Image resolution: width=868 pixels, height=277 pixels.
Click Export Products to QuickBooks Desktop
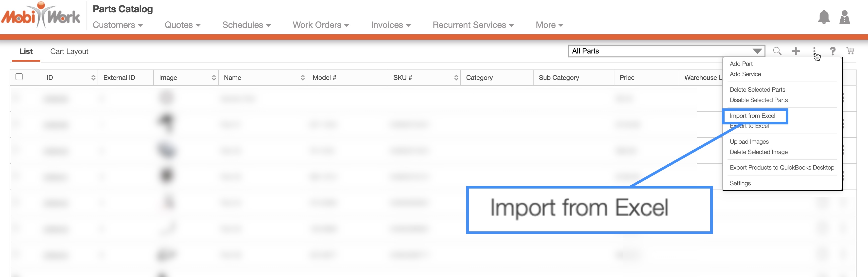(x=782, y=168)
